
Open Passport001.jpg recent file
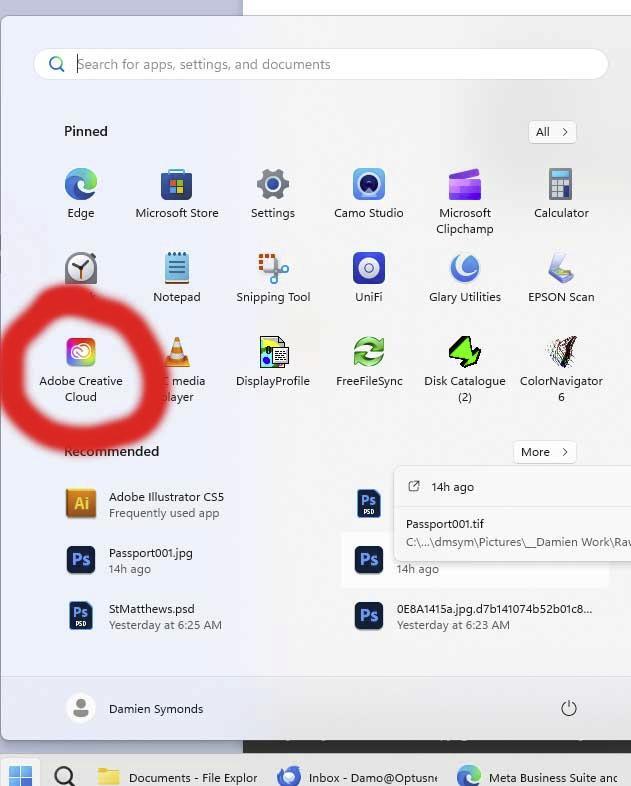(130, 560)
